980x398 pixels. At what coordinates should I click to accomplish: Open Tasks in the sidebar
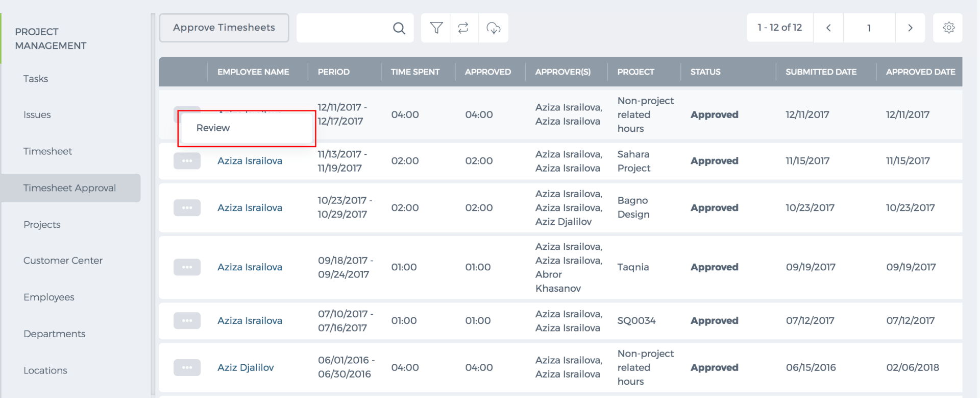tap(36, 79)
